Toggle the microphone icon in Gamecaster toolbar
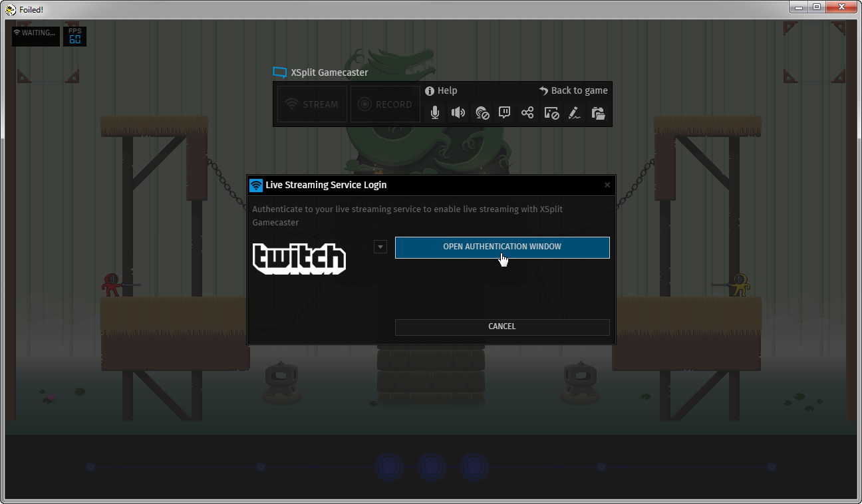 (x=435, y=112)
